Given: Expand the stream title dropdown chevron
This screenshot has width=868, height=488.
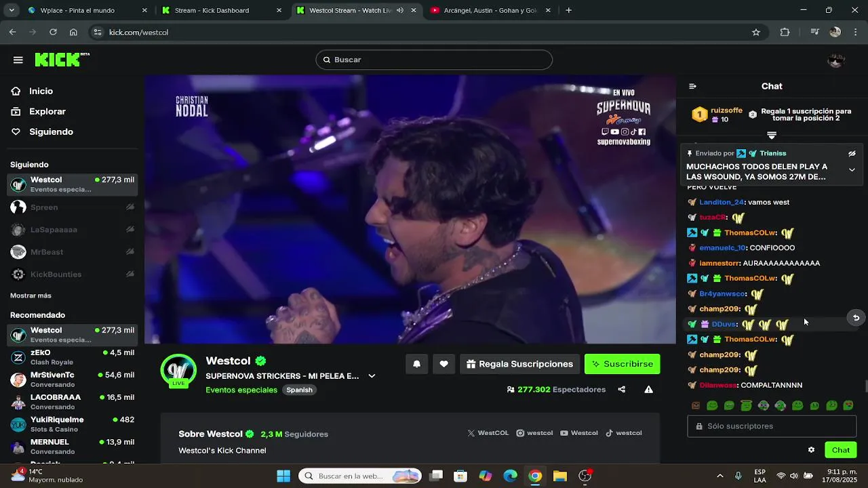Looking at the screenshot, I should pyautogui.click(x=372, y=376).
